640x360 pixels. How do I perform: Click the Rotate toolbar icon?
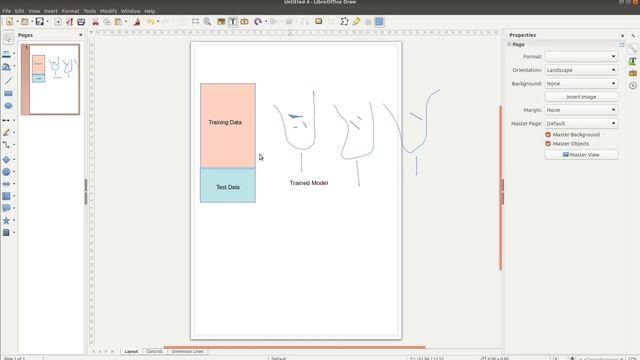pos(258,22)
